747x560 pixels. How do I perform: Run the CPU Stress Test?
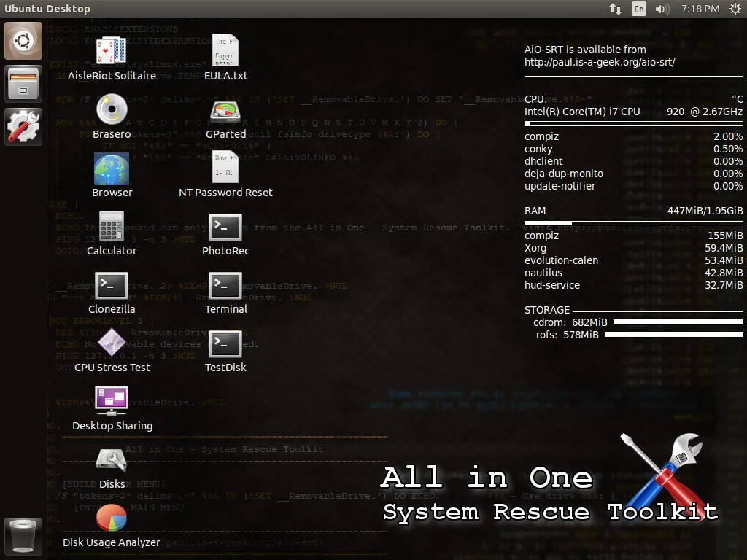(x=112, y=343)
